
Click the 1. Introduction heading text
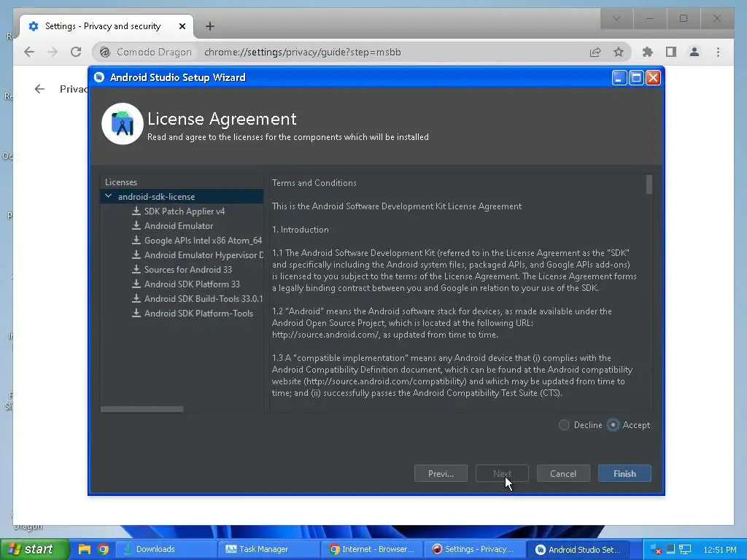coord(300,230)
